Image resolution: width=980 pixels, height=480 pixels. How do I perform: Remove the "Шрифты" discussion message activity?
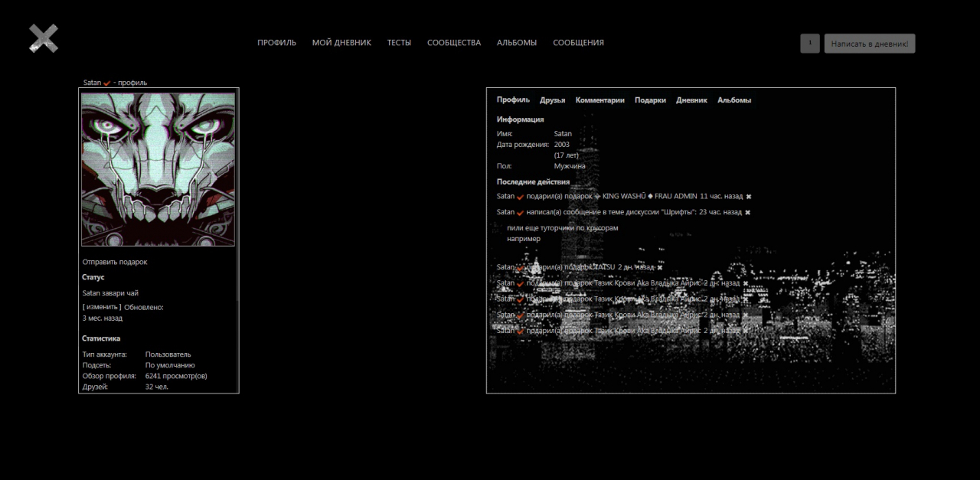click(748, 213)
